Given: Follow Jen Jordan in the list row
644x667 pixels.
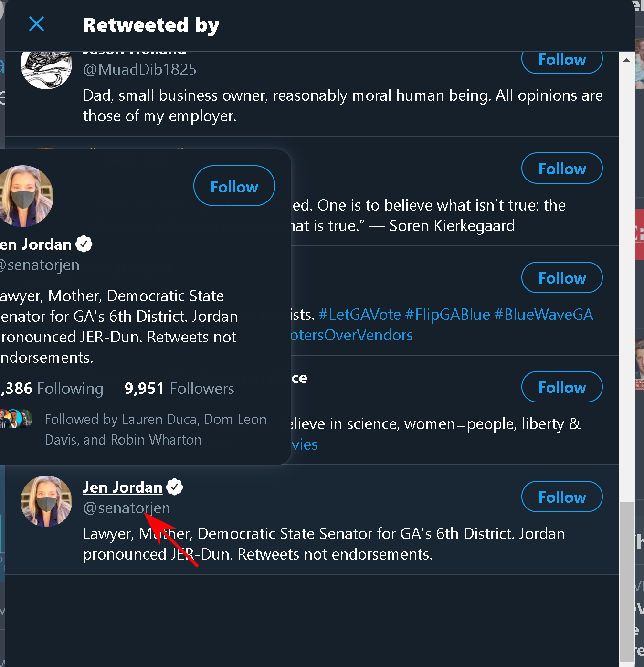Looking at the screenshot, I should pos(561,497).
